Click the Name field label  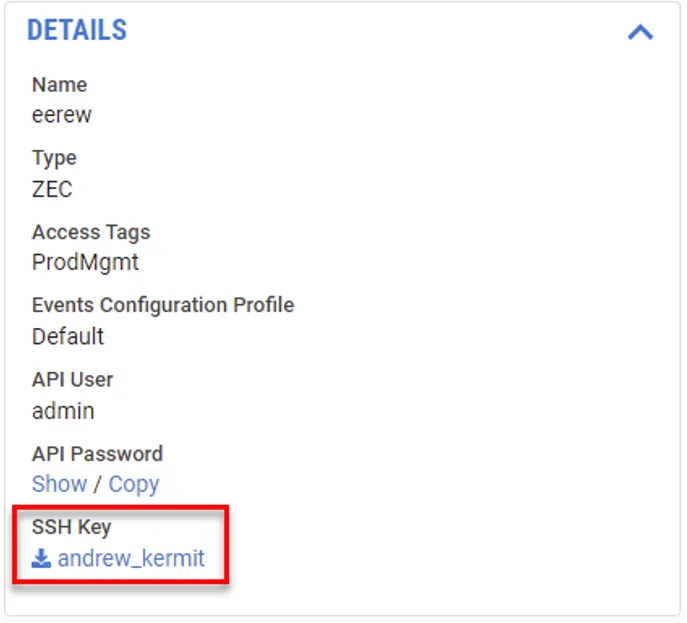60,85
